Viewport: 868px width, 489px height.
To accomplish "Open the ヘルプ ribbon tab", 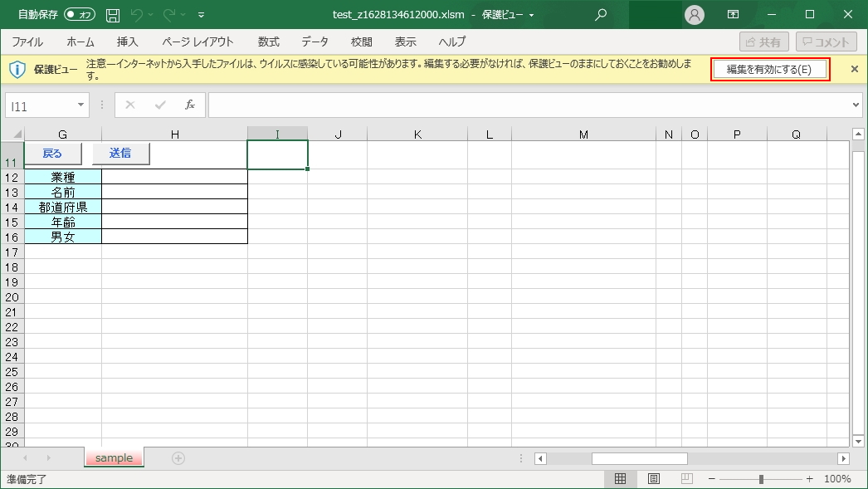I will click(451, 42).
